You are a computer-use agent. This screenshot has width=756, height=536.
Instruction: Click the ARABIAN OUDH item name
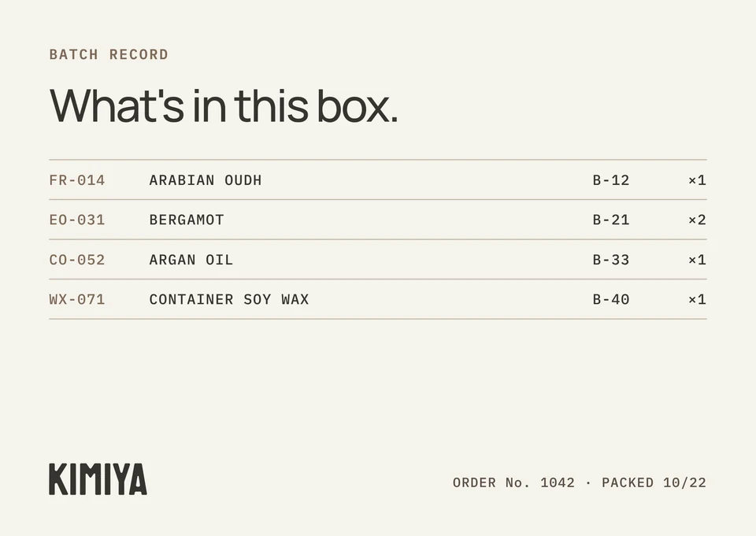click(x=206, y=180)
